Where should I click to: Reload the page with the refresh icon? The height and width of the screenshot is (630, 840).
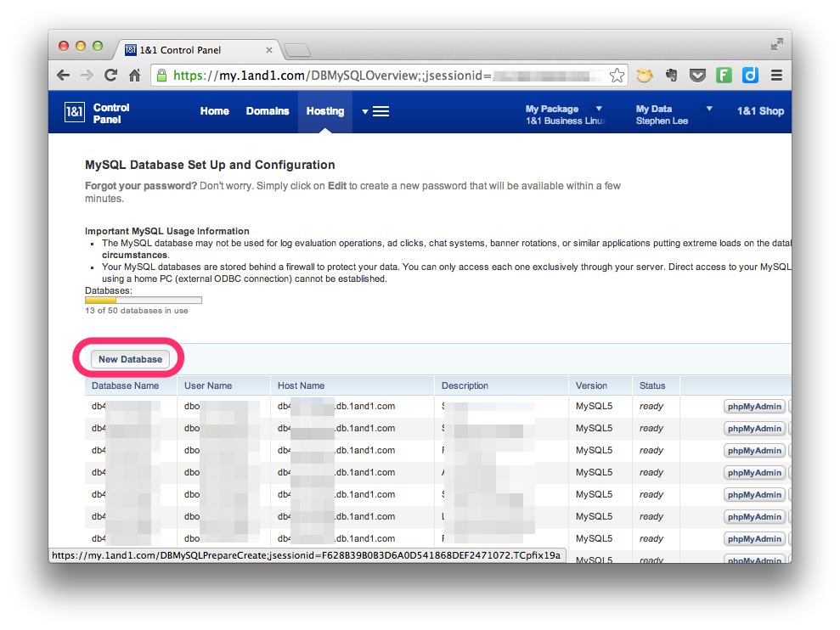pyautogui.click(x=111, y=76)
